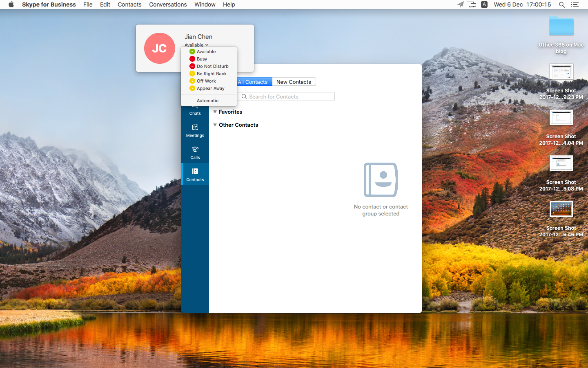Click the Jian Chen name
This screenshot has height=368, width=588.
coord(198,37)
